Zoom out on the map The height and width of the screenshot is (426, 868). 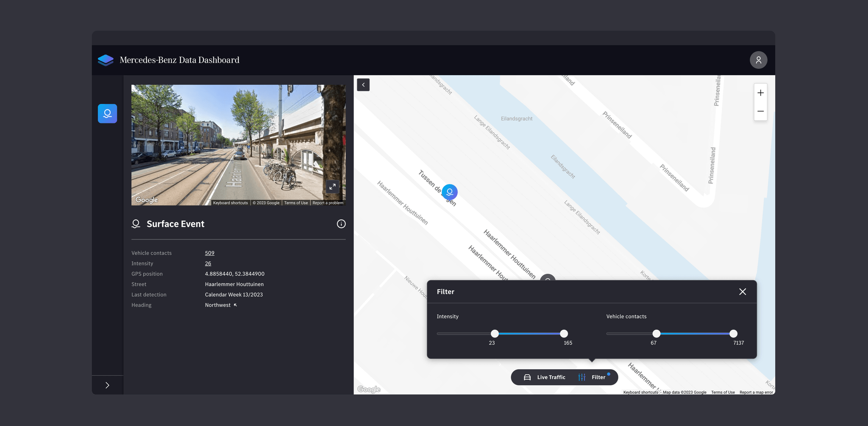tap(760, 111)
